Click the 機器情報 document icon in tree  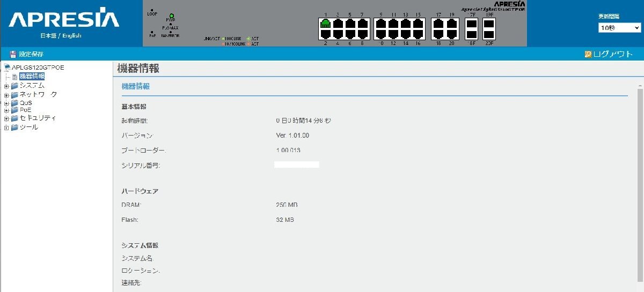pyautogui.click(x=15, y=77)
